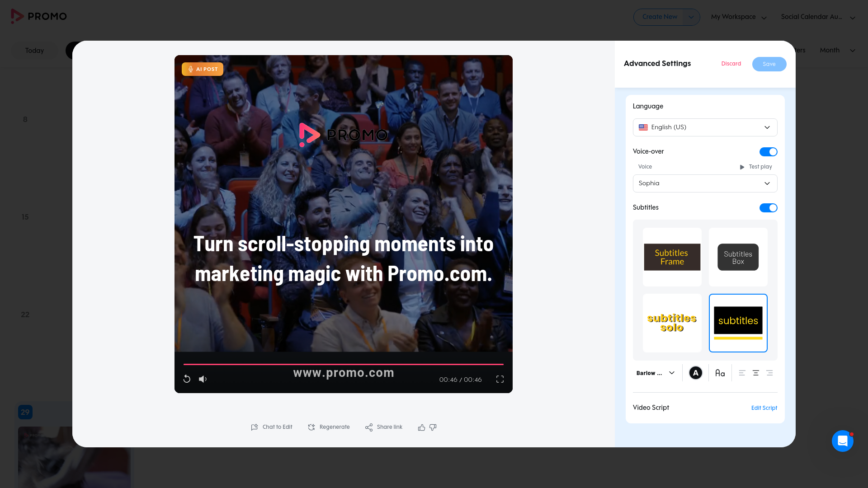Open the font case Aa option
The height and width of the screenshot is (488, 868).
(x=720, y=373)
